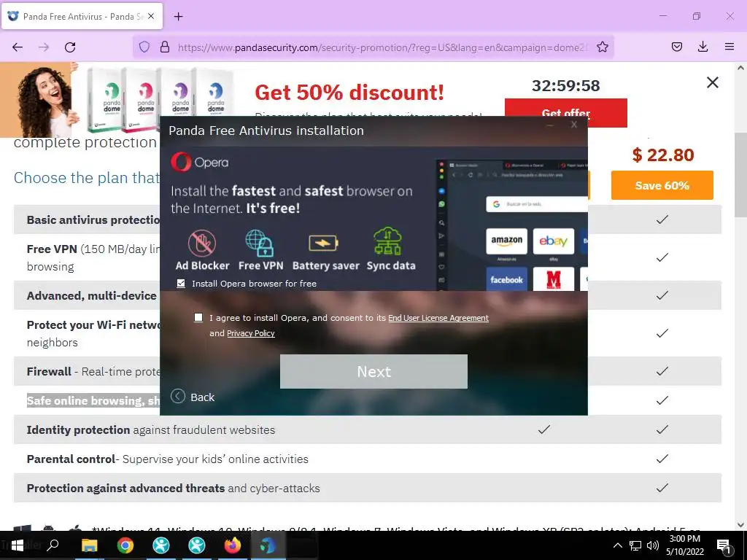The image size is (747, 560).
Task: Click the $ 22.80 price text
Action: pyautogui.click(x=662, y=155)
